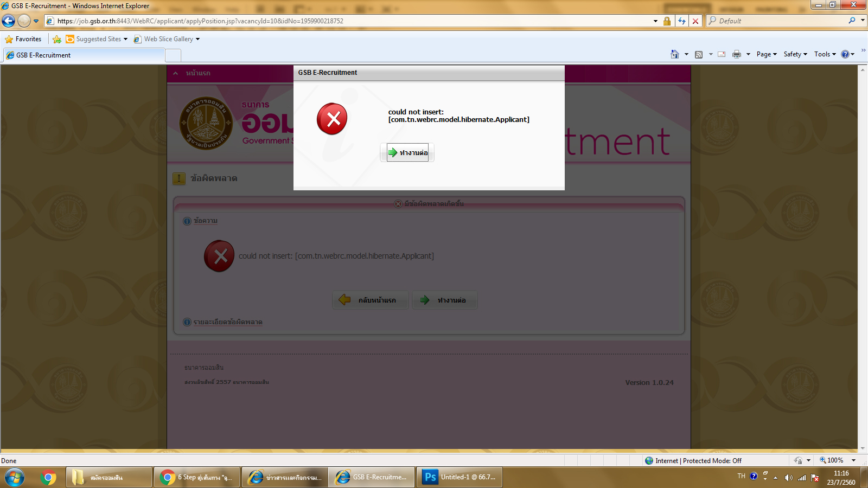This screenshot has width=868, height=488.
Task: Expand the address bar autocomplete dropdown
Action: pyautogui.click(x=655, y=21)
